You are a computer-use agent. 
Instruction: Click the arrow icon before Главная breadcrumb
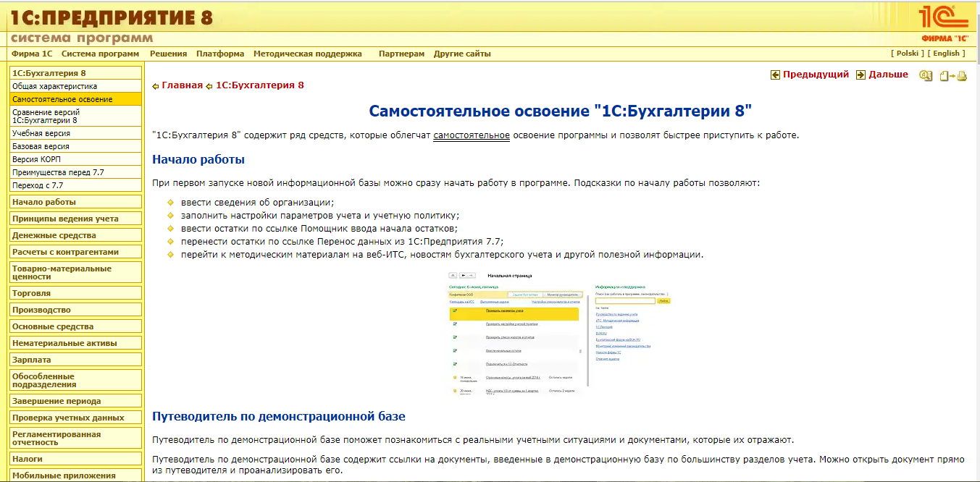click(154, 85)
